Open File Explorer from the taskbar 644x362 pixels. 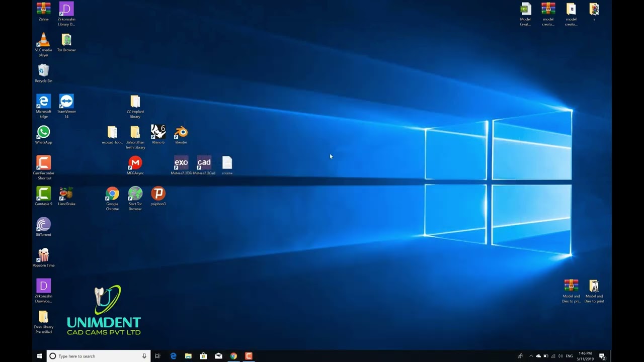coord(188,356)
